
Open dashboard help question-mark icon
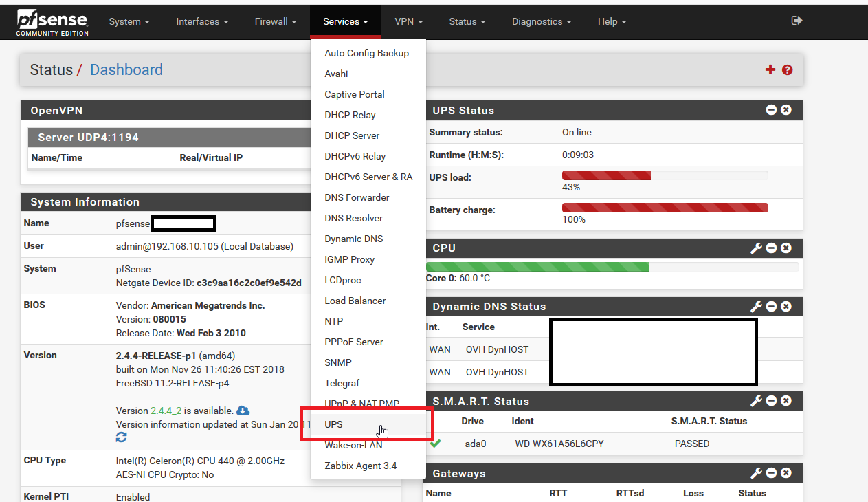(x=788, y=70)
